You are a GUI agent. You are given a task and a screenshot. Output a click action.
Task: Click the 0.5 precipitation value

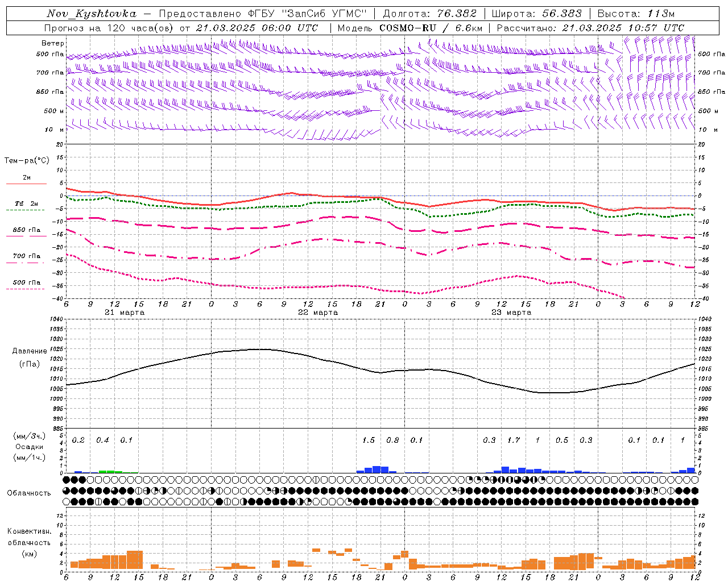coord(562,440)
